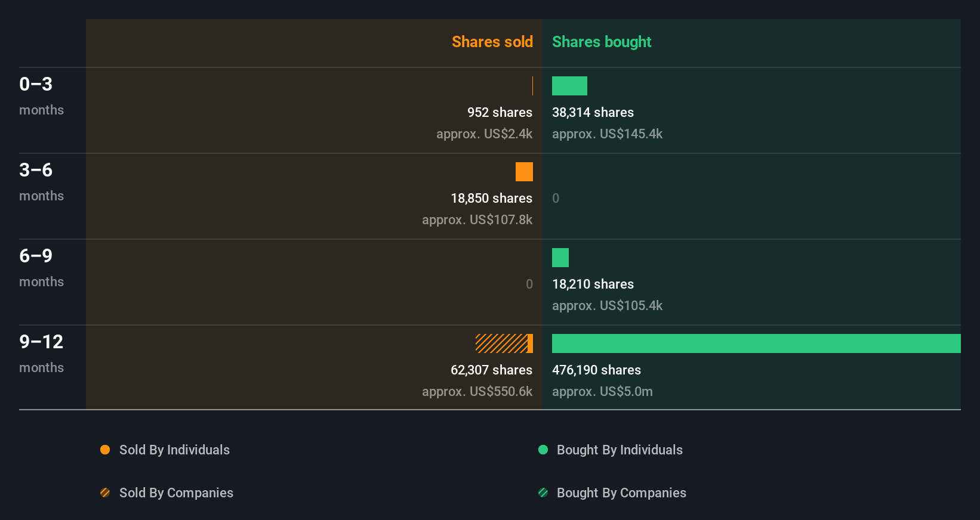Select the orange 18,850 shares sold bar

pos(524,172)
